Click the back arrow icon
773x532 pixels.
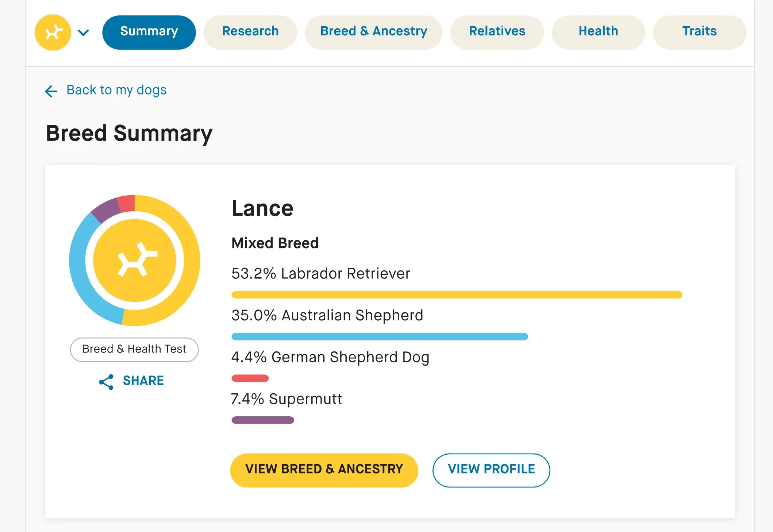tap(51, 91)
